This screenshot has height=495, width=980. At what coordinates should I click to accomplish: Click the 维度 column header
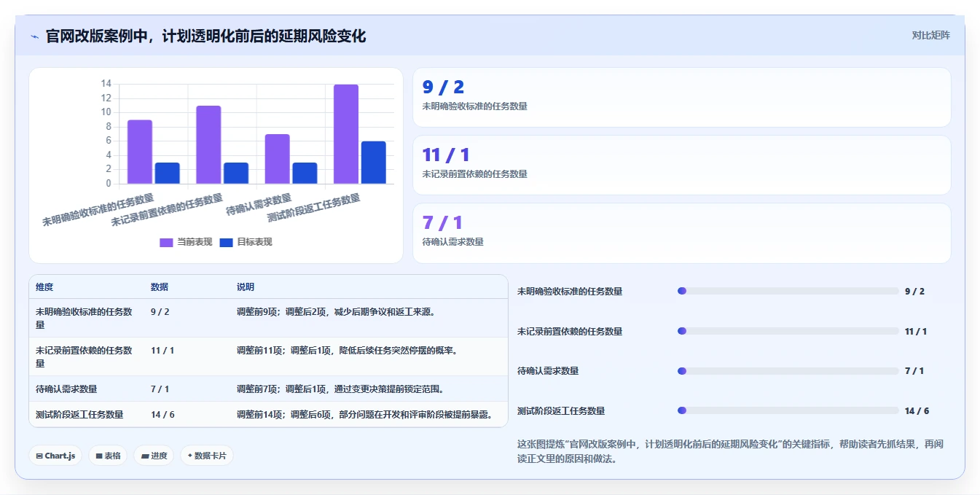pyautogui.click(x=44, y=287)
